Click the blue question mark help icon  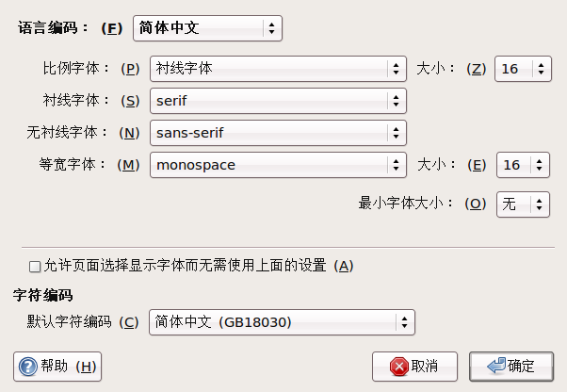28,367
